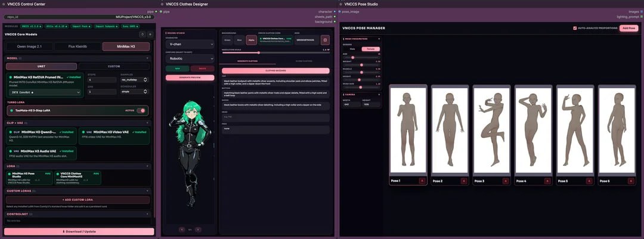Switch to the Flux Klein9b tab
This screenshot has height=239, width=644.
(77, 46)
